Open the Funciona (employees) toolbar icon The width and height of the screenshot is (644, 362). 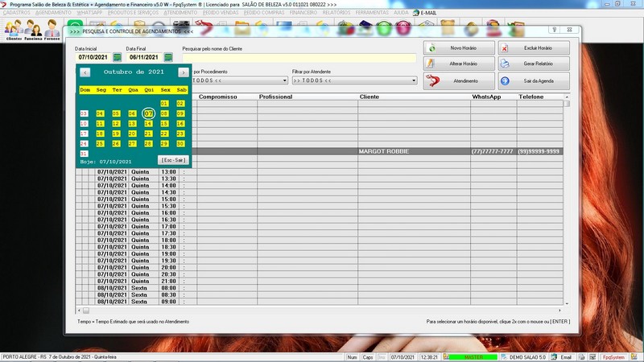(x=33, y=30)
